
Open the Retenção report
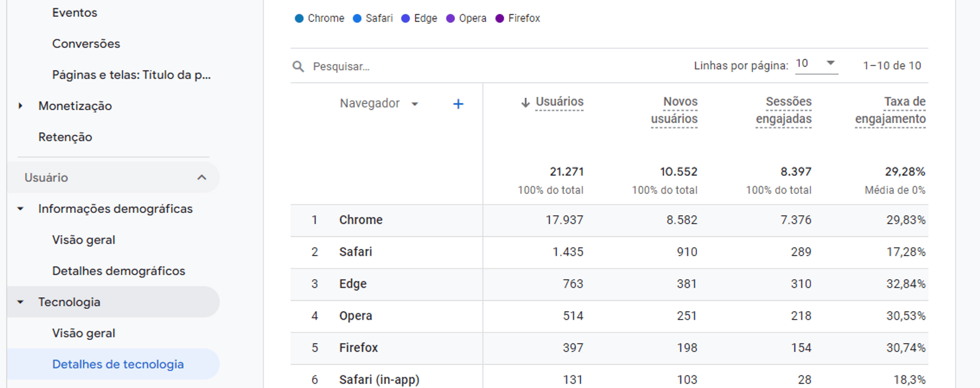point(65,137)
